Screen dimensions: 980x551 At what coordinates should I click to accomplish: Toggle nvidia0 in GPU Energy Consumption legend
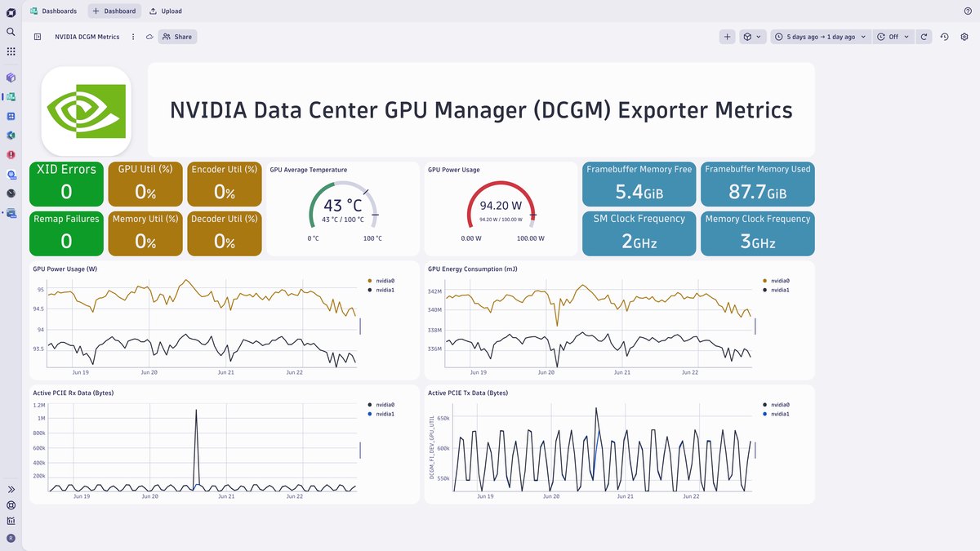coord(777,280)
